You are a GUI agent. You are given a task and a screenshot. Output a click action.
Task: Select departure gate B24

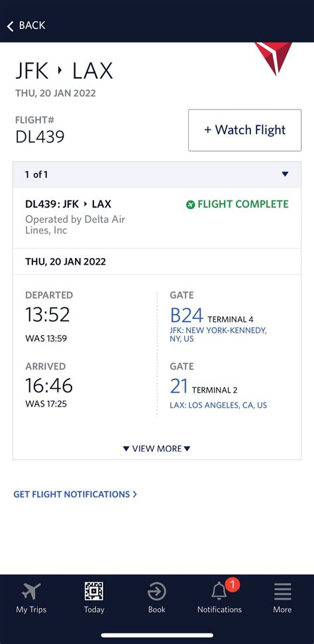(x=186, y=316)
